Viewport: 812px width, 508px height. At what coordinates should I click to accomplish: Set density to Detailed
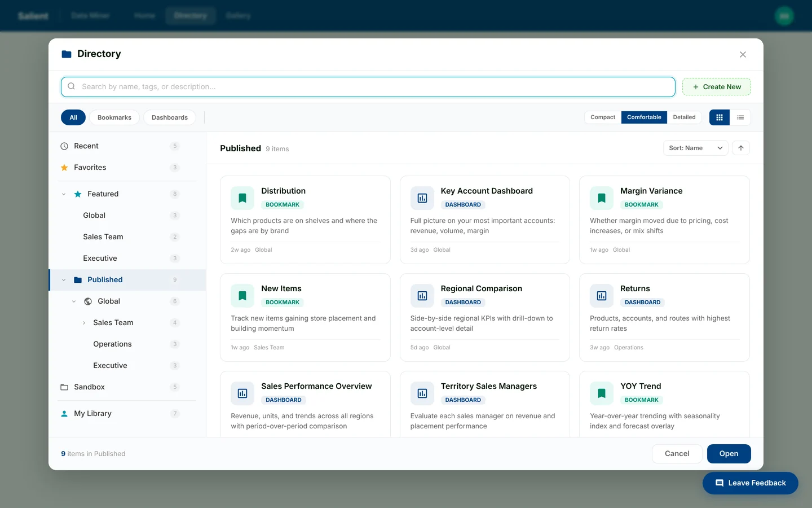click(x=684, y=117)
